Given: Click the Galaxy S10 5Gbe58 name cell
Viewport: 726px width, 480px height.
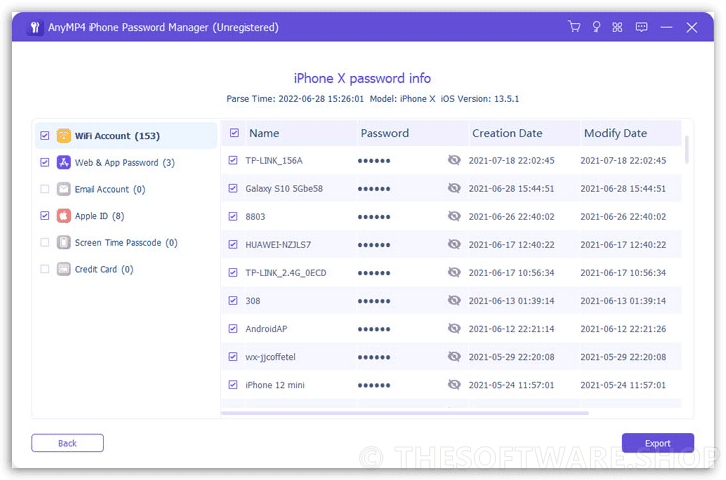Looking at the screenshot, I should coord(284,188).
